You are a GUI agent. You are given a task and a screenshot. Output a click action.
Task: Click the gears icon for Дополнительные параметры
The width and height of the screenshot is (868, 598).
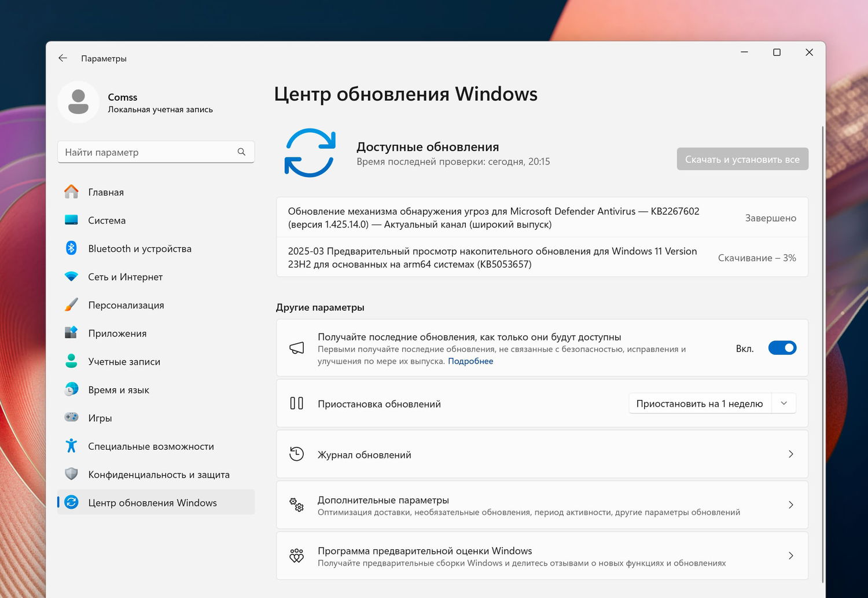coord(297,505)
